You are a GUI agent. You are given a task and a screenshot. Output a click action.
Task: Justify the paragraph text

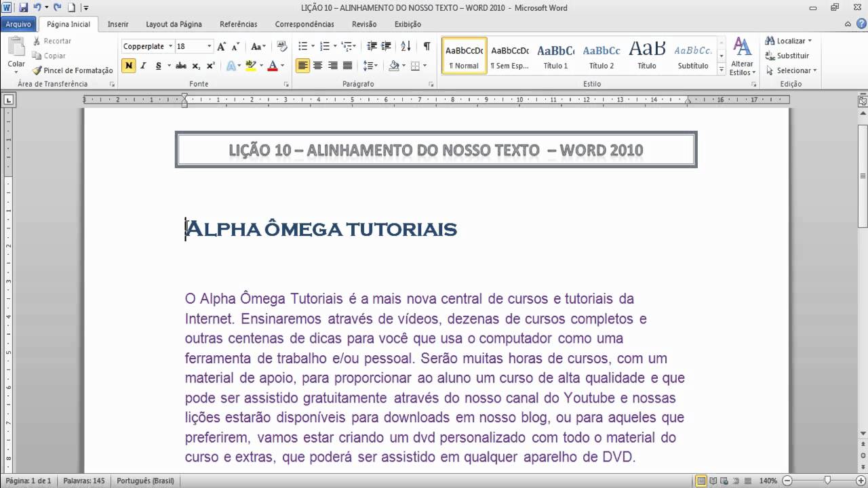[347, 66]
